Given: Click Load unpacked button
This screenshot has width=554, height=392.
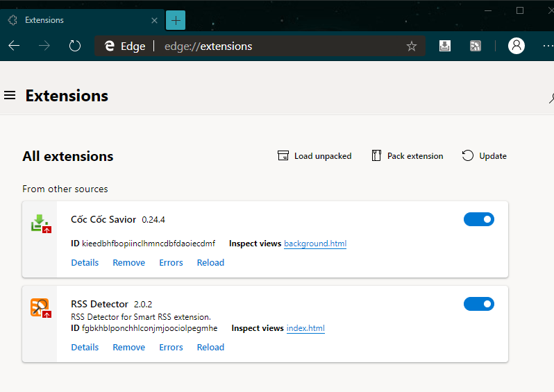Looking at the screenshot, I should coord(314,156).
